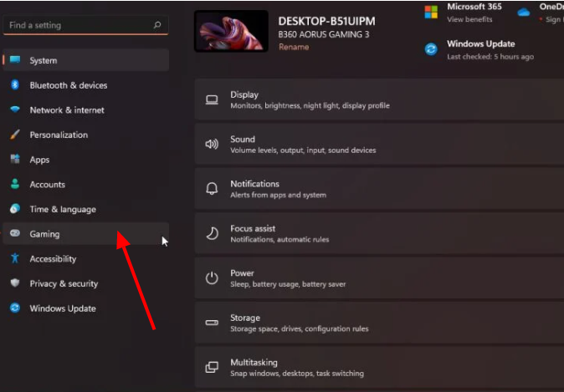This screenshot has height=392, width=564.
Task: Click the Focus assist moon icon
Action: (212, 233)
